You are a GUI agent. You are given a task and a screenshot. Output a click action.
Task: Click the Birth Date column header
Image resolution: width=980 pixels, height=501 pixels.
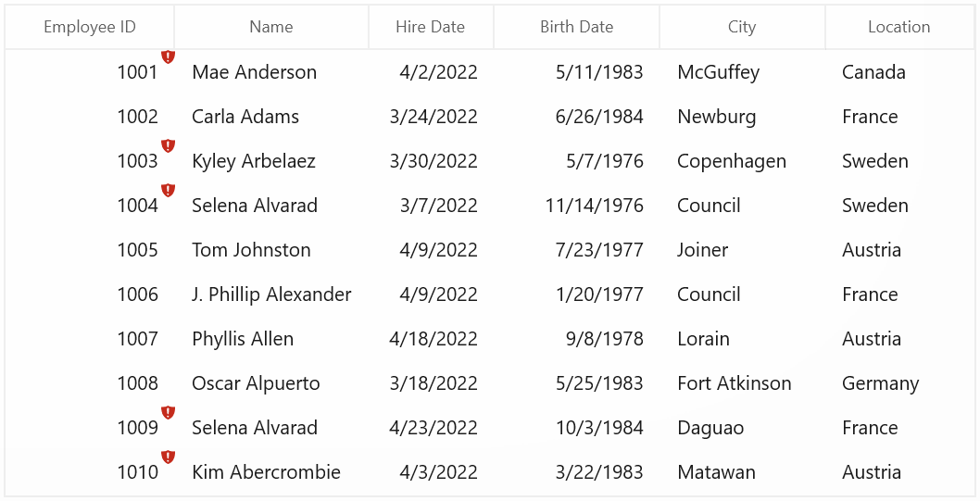[x=576, y=27]
